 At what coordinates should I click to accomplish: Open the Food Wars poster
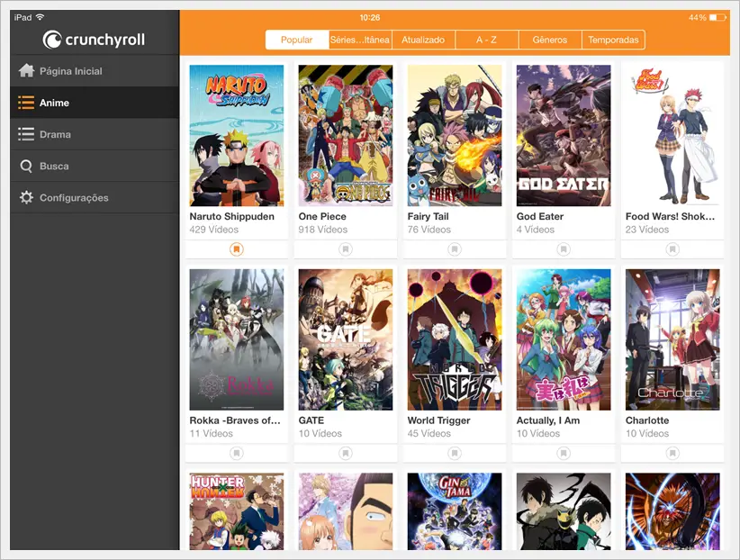(x=672, y=136)
